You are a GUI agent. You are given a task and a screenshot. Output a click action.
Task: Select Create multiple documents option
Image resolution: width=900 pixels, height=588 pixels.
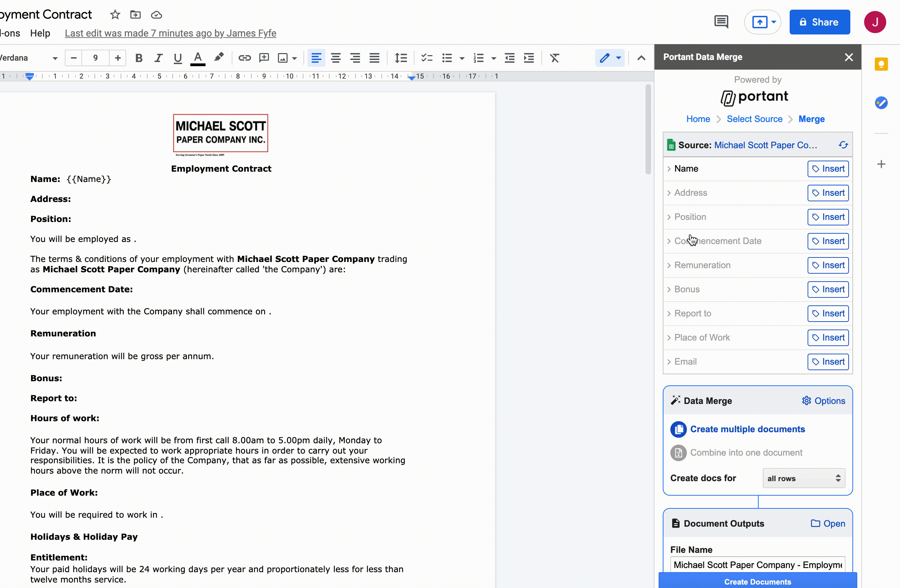747,429
